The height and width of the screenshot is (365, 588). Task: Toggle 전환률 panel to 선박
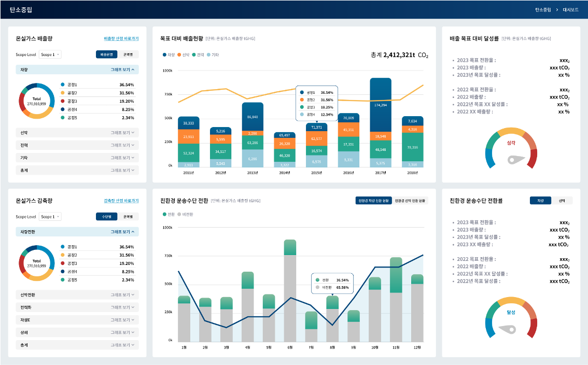pos(562,201)
